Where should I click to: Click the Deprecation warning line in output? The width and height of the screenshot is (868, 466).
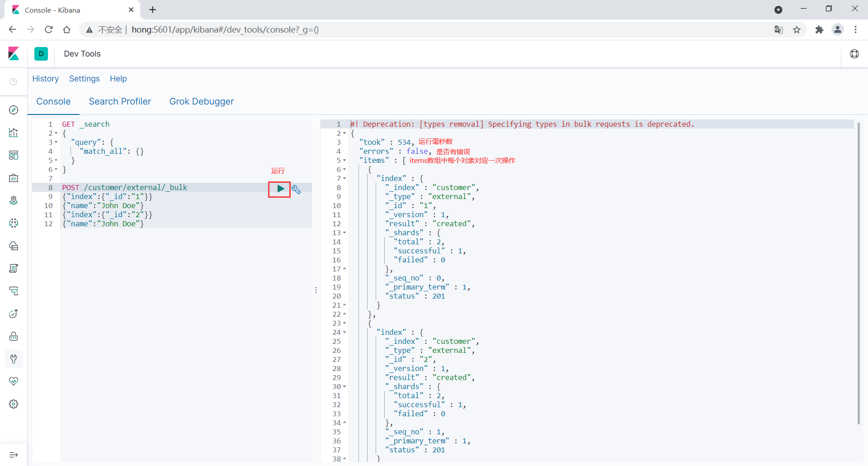coord(522,124)
